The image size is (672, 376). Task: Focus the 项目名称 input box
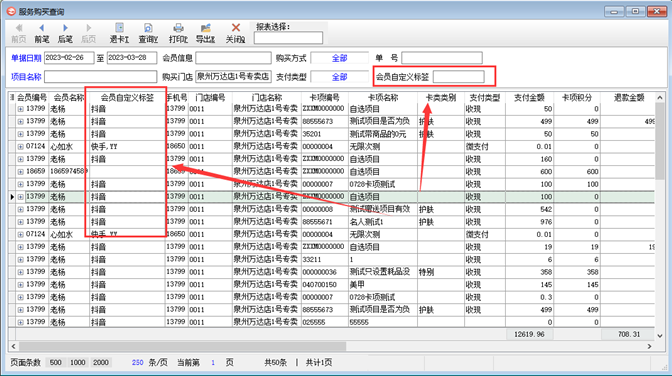tap(101, 77)
